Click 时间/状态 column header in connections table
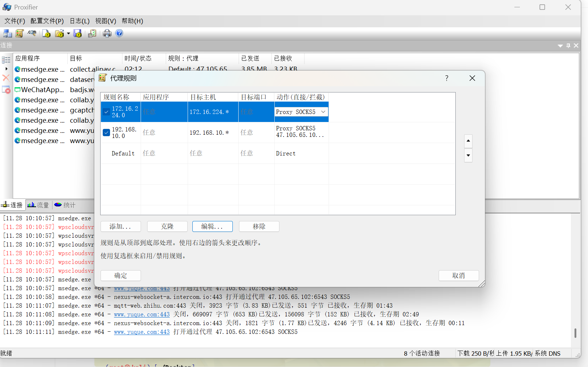 point(144,58)
